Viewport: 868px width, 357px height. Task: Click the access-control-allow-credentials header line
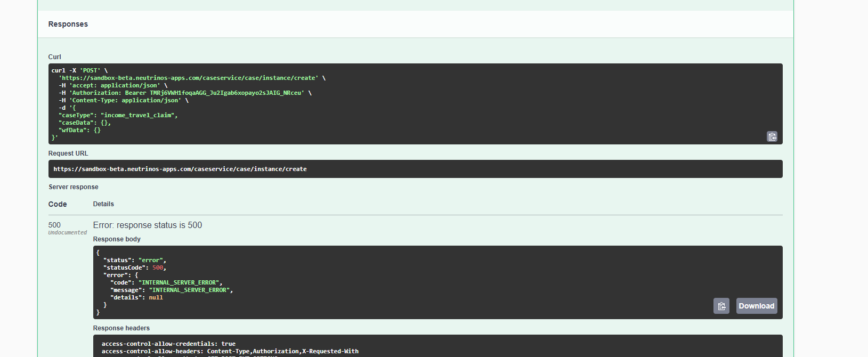168,344
